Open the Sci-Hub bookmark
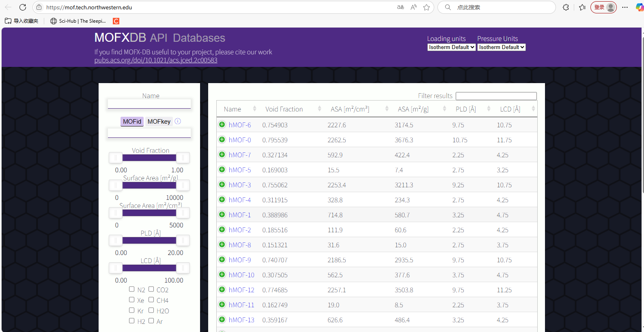The height and width of the screenshot is (332, 644). point(78,21)
